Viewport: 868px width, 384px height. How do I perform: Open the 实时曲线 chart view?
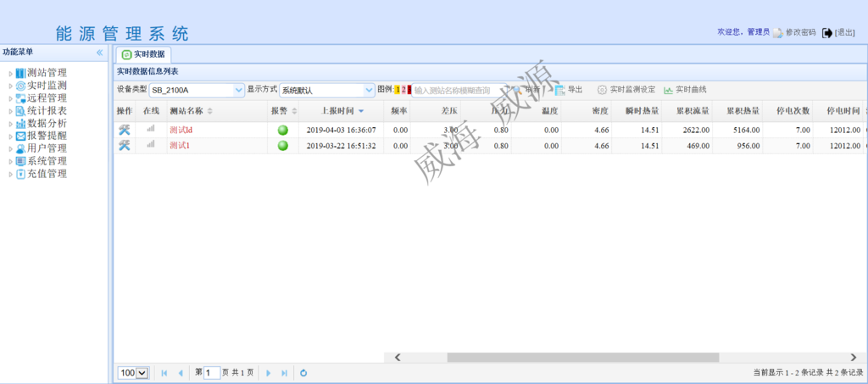click(685, 90)
